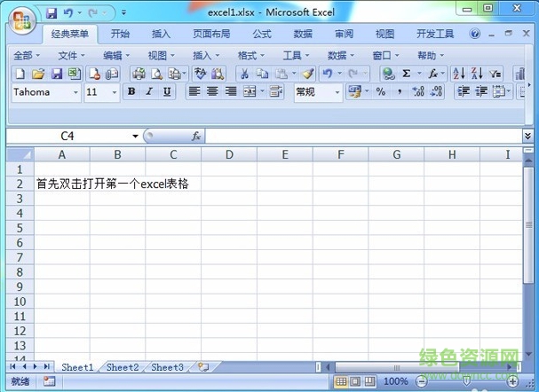Screen dimensions: 539x392
Task: Open the AutoSum dropdown arrow
Action: (419, 74)
